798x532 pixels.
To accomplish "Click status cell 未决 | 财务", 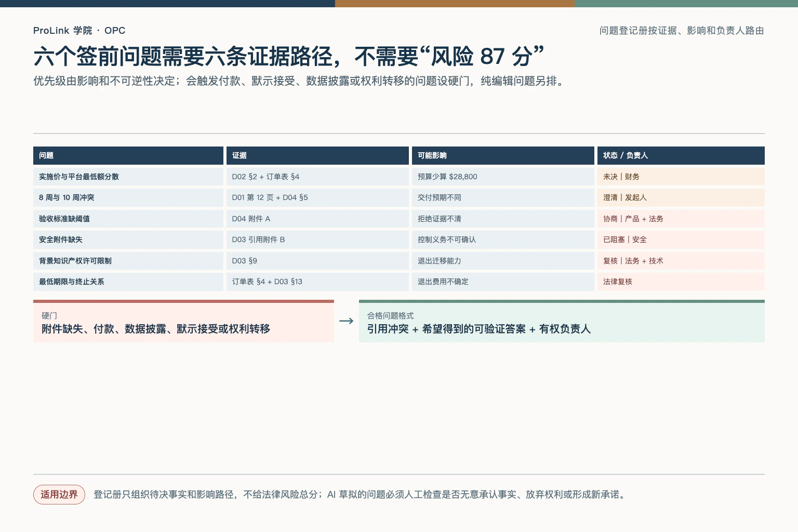I will pyautogui.click(x=681, y=177).
